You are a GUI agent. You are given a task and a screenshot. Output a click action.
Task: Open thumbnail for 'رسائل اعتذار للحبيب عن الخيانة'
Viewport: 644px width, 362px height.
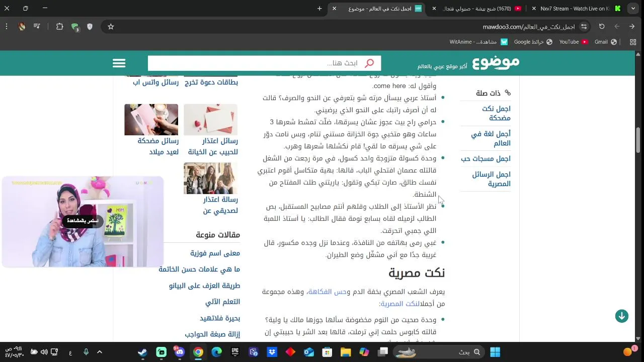coord(210,120)
